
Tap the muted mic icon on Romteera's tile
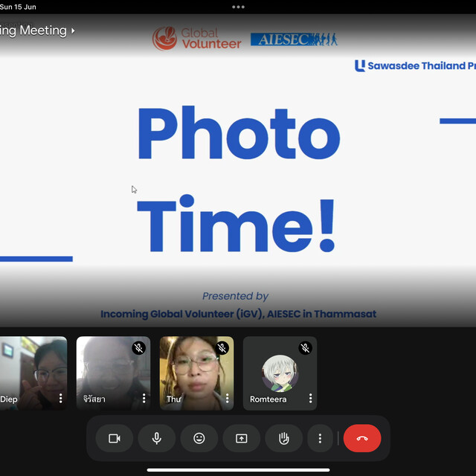tap(305, 348)
